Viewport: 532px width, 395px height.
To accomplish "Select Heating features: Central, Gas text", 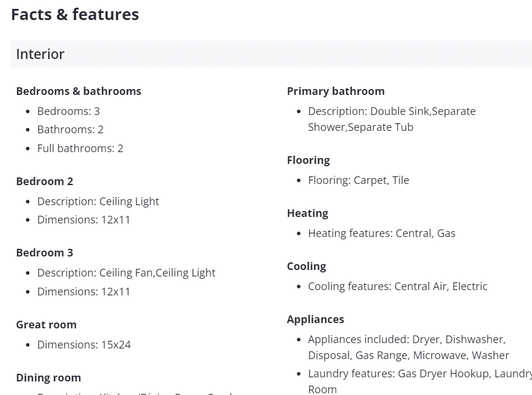I will click(381, 233).
